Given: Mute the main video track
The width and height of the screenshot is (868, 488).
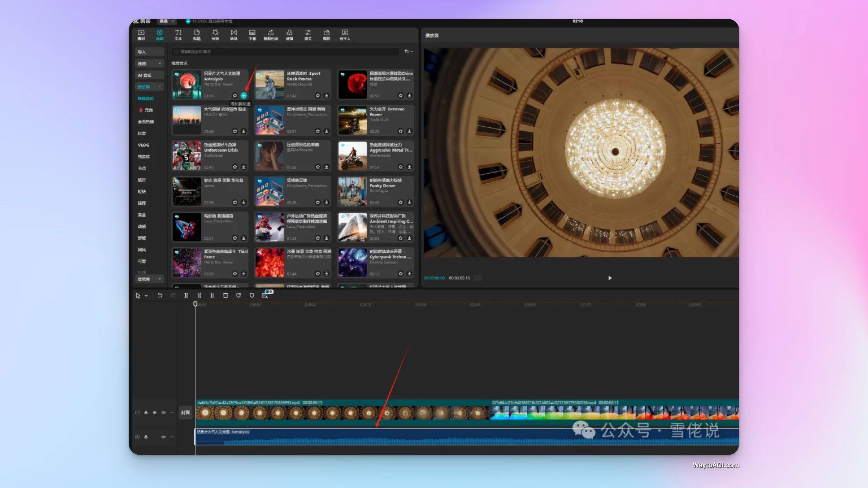Looking at the screenshot, I should 163,413.
